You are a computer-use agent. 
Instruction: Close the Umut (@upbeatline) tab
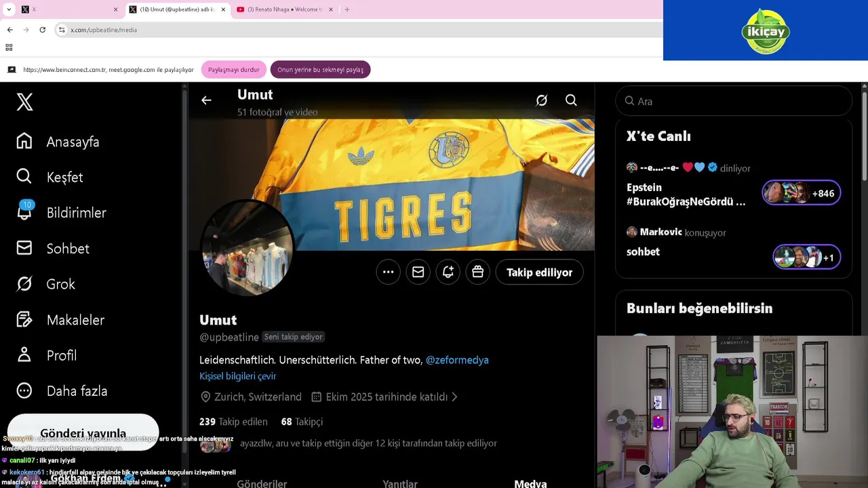(x=223, y=9)
